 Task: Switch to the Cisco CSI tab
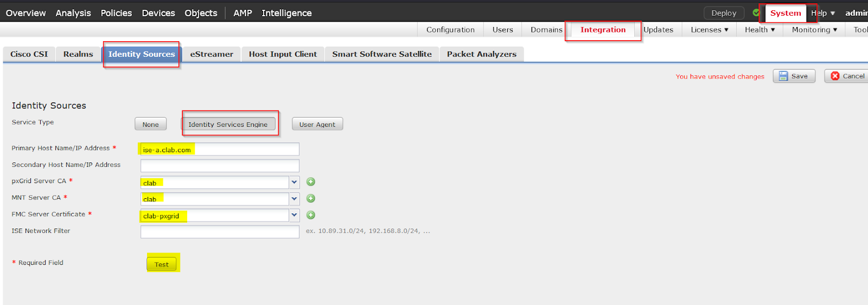point(29,54)
